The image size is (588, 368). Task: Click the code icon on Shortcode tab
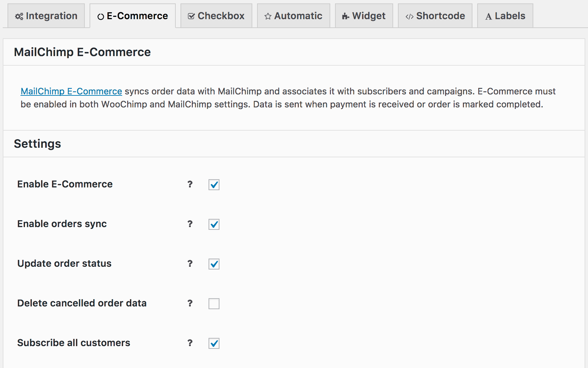409,16
